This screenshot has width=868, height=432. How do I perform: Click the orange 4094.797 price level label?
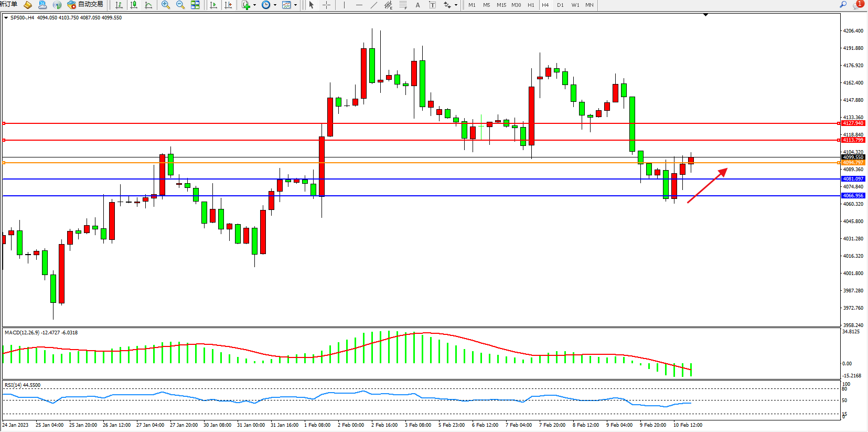point(853,163)
